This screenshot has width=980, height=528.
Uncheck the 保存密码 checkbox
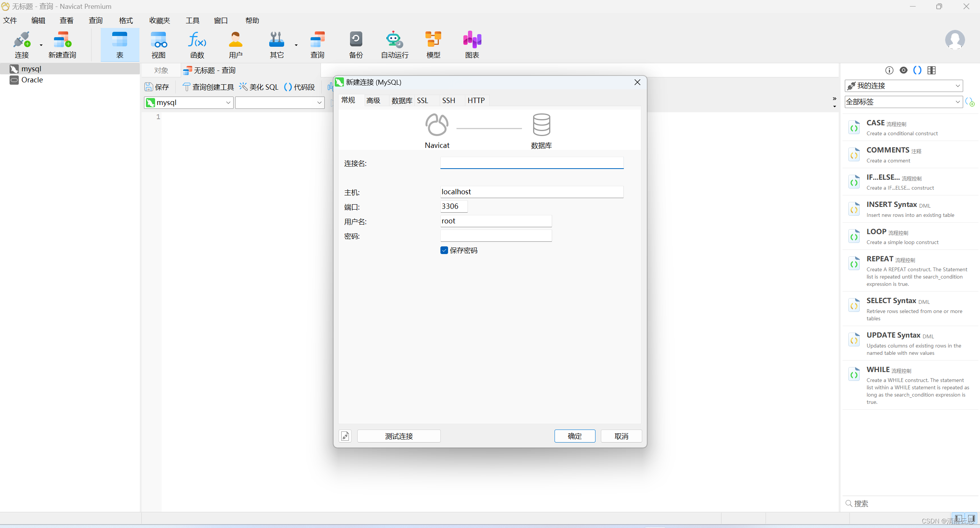(444, 250)
